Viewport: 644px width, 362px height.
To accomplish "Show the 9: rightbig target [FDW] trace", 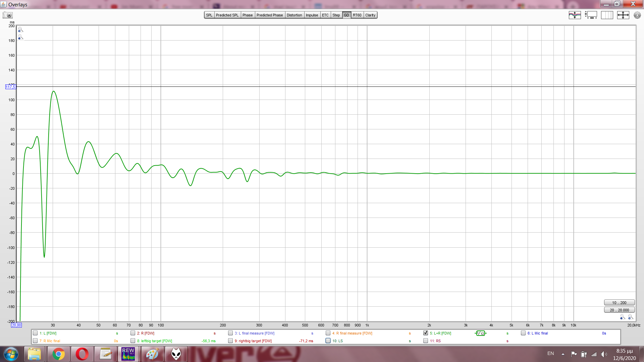I will pyautogui.click(x=230, y=341).
